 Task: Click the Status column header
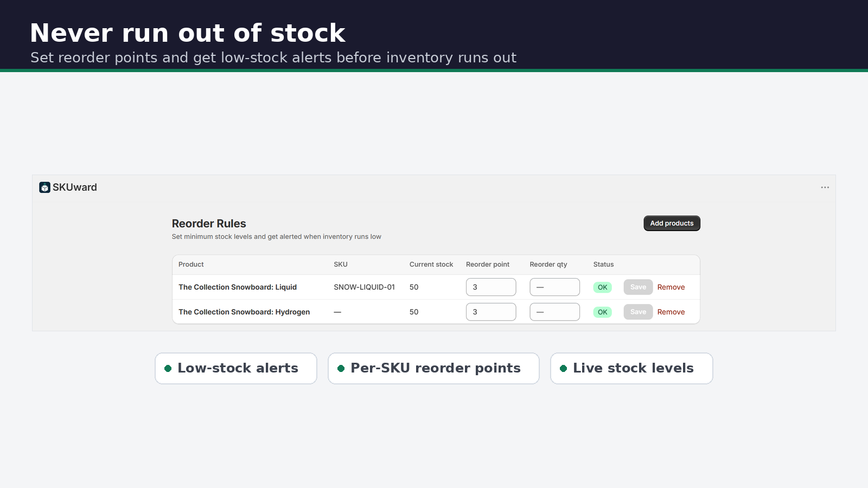(x=603, y=265)
